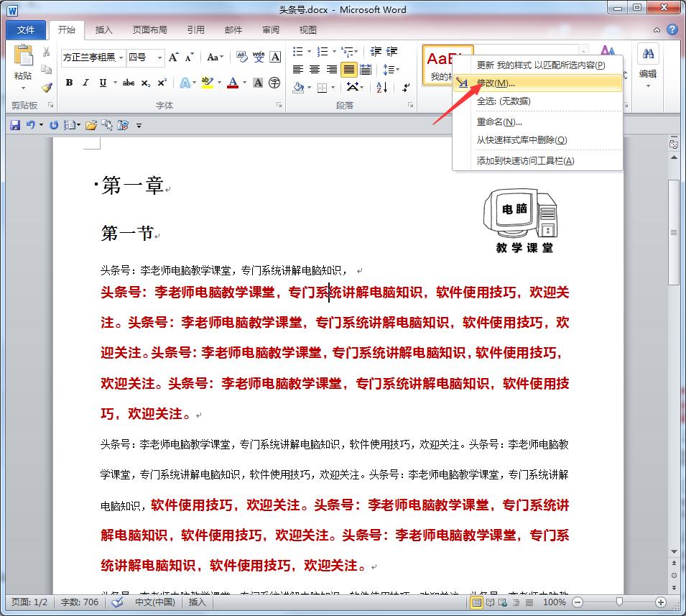Select the center alignment option
Screen dimensions: 686x616
coord(315,69)
